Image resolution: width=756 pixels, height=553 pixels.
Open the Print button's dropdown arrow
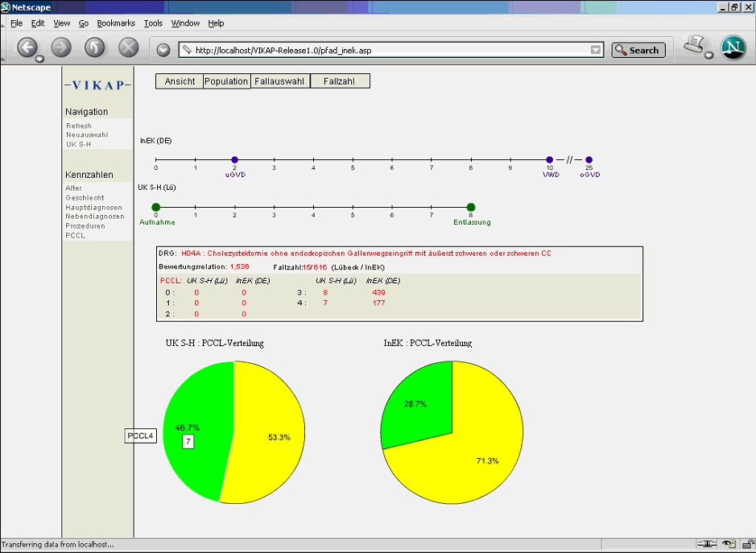pyautogui.click(x=708, y=56)
